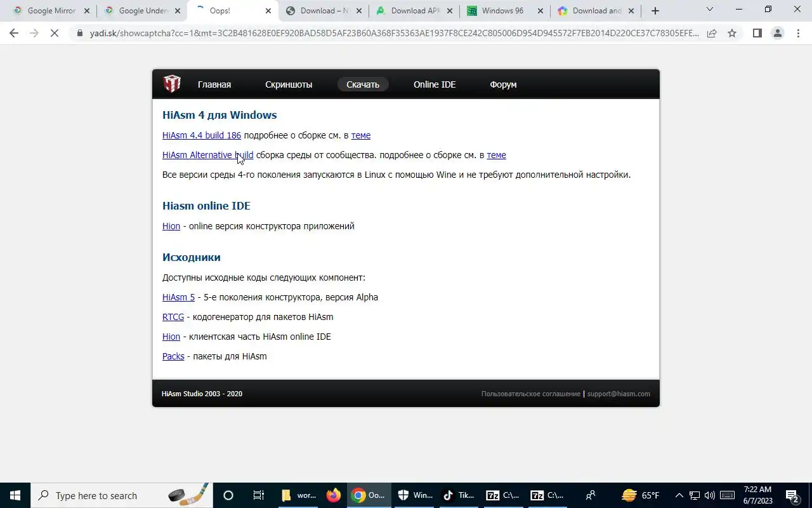Open Online IDE menu item

click(x=435, y=84)
